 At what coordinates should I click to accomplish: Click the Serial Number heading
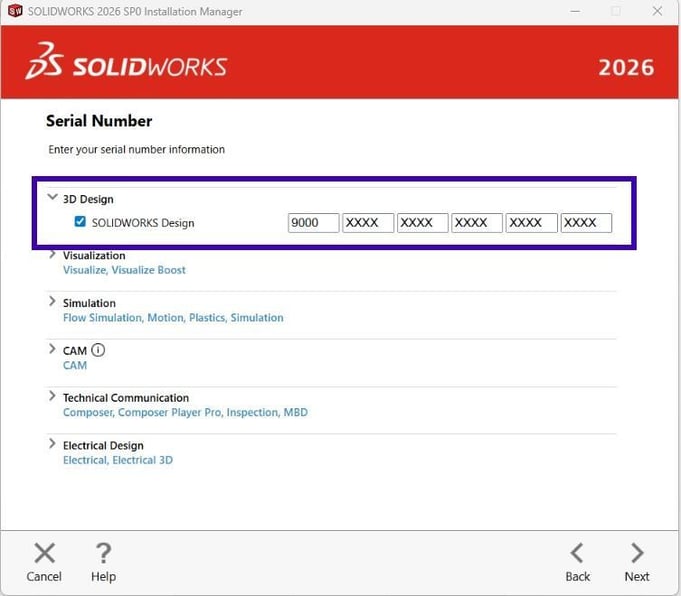point(99,121)
